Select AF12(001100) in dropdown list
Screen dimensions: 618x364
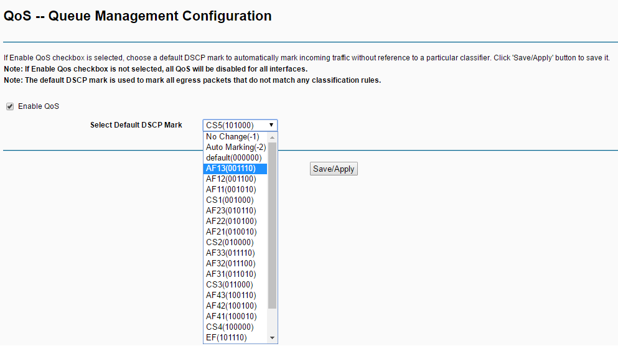coord(235,179)
